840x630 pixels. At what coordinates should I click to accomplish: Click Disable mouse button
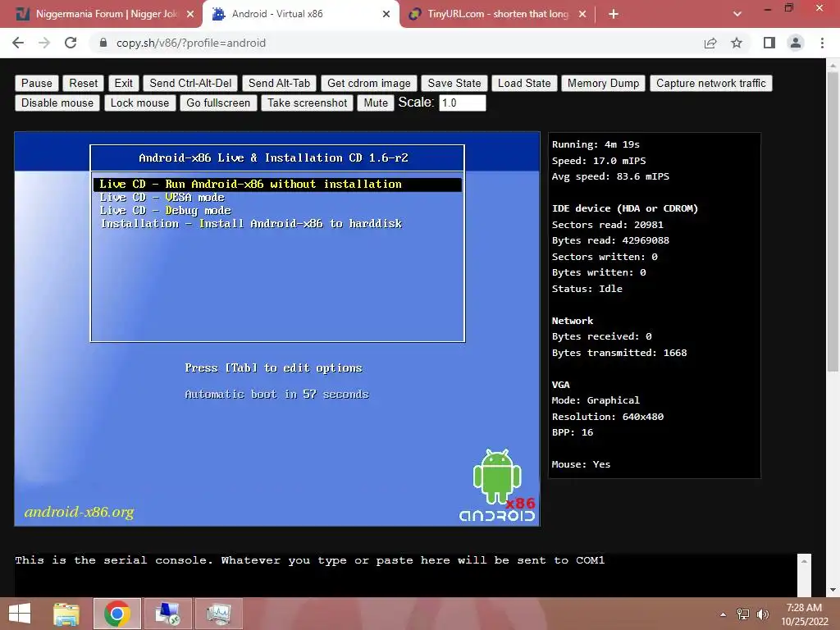point(57,103)
